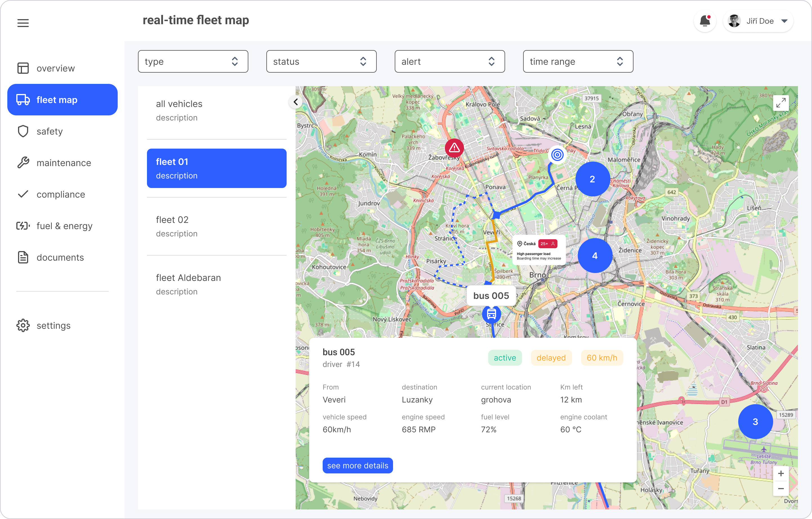Viewport: 812px width, 519px height.
Task: Click the bus 005 vehicle marker
Action: click(491, 314)
